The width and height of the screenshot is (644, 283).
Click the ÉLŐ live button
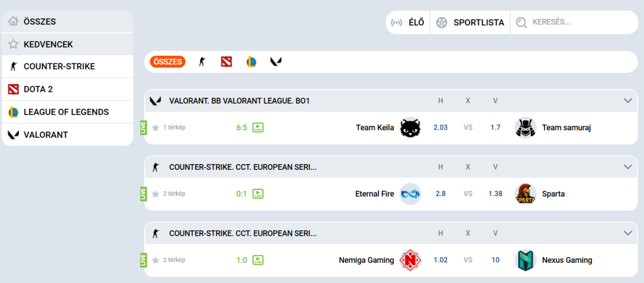coord(408,23)
